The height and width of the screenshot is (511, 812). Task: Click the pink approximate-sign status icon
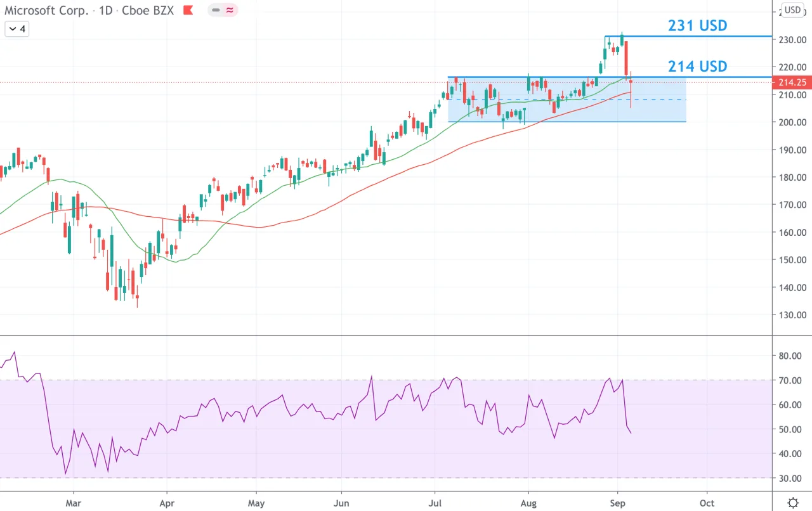click(228, 10)
